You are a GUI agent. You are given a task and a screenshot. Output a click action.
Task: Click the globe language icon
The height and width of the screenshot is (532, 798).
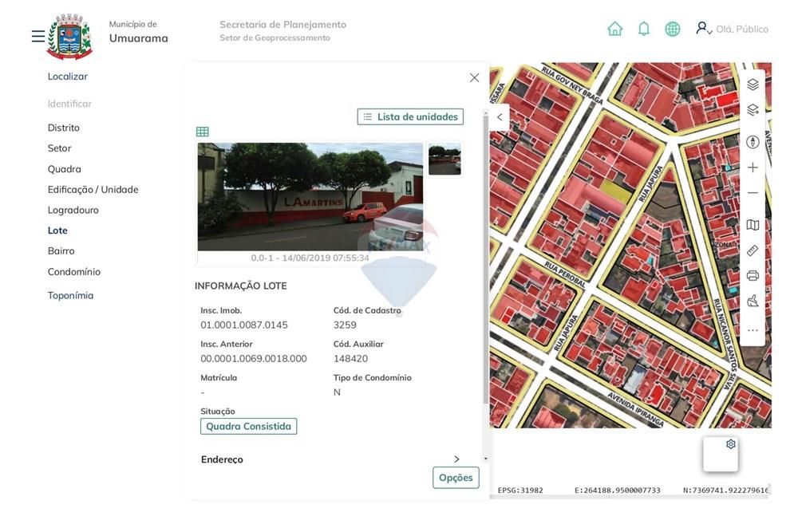pos(672,28)
